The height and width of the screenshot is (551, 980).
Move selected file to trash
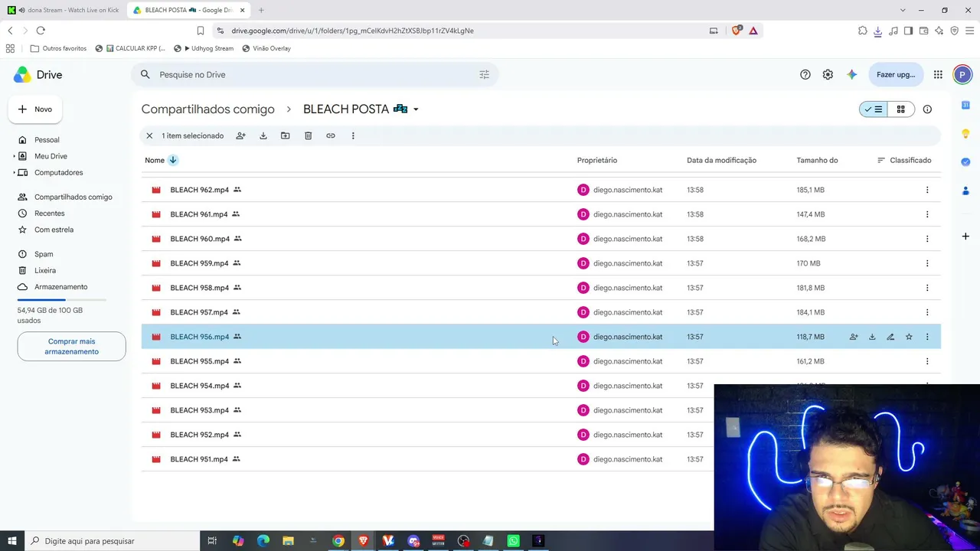(308, 135)
